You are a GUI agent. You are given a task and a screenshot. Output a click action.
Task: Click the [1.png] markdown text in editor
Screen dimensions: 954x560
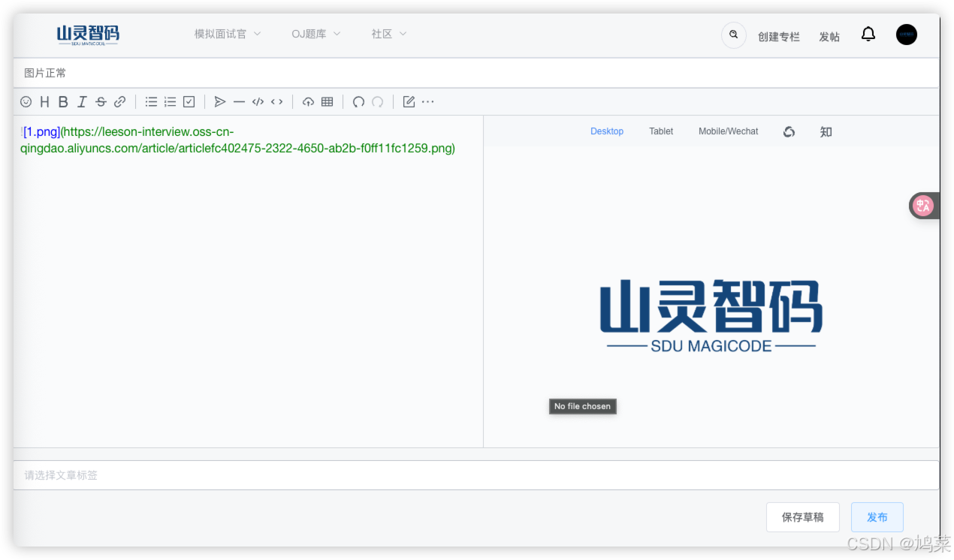coord(41,132)
